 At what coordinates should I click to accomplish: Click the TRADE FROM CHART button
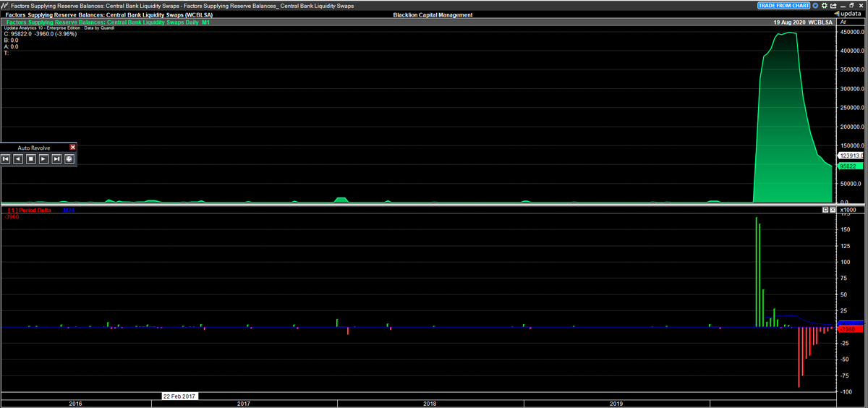784,6
